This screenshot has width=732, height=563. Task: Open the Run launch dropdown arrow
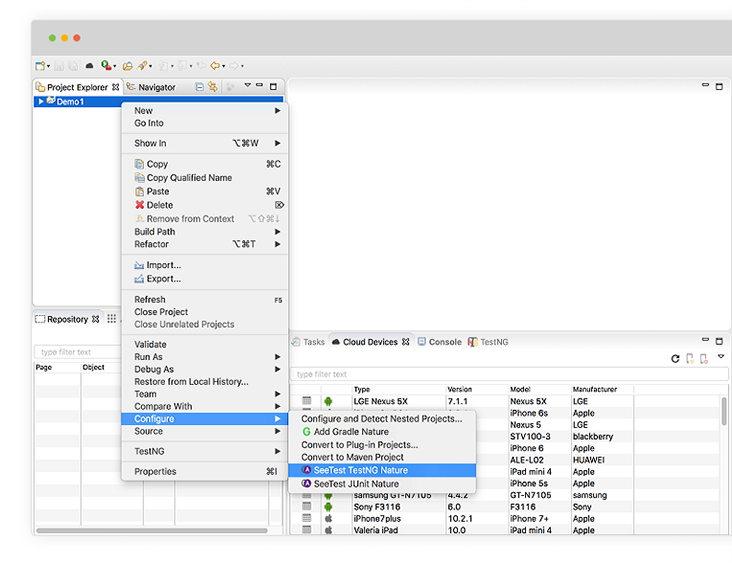click(115, 66)
